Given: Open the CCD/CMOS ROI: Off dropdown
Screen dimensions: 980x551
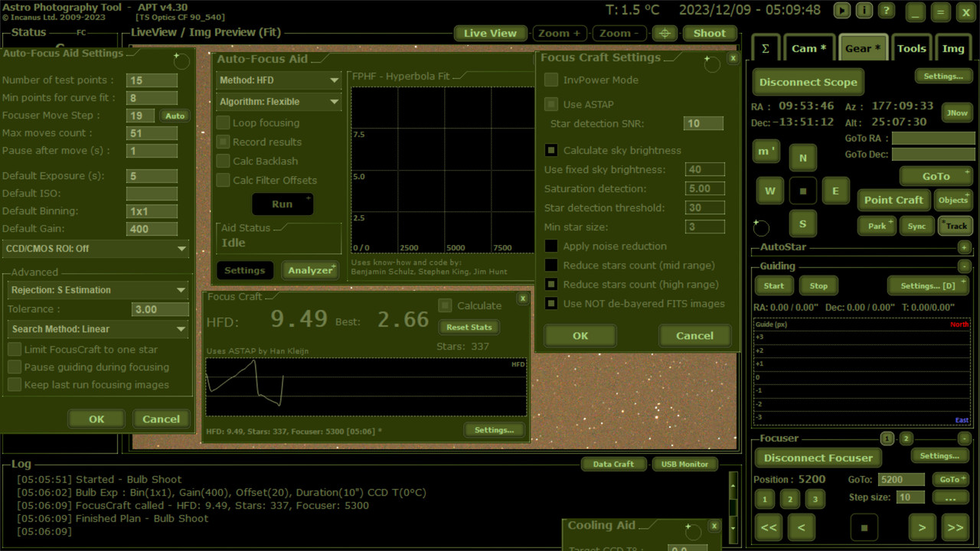Looking at the screenshot, I should 96,249.
